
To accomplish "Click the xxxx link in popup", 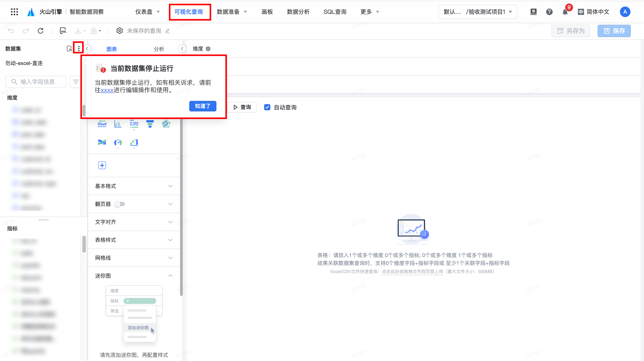I will pos(107,90).
